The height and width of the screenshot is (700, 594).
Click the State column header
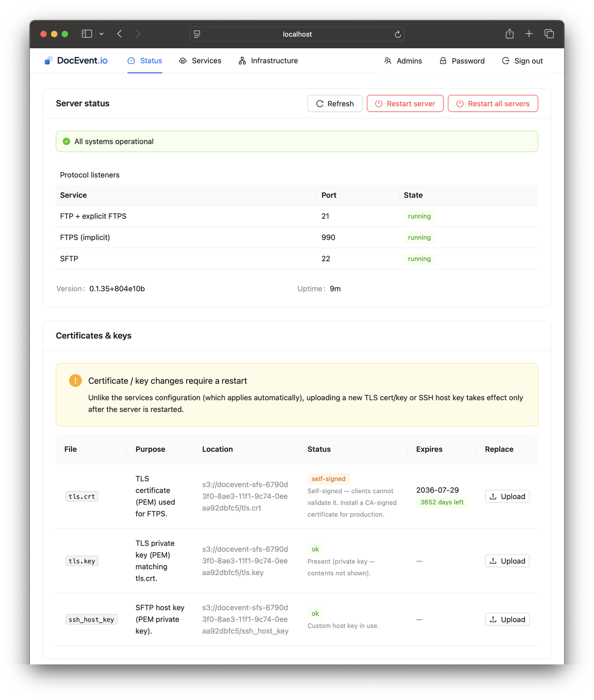[x=413, y=195]
